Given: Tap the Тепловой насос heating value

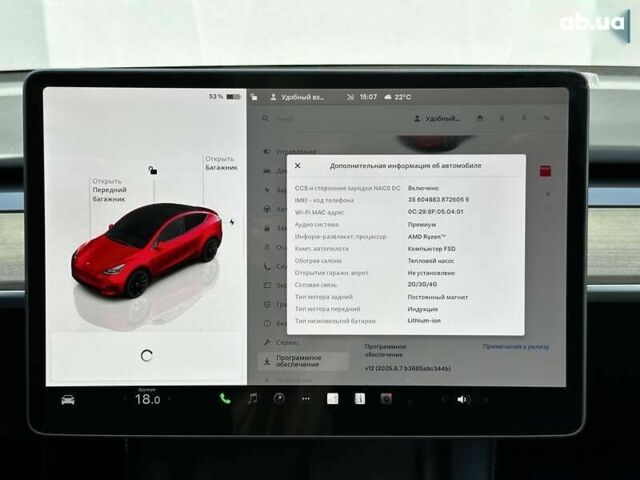Looking at the screenshot, I should (431, 260).
